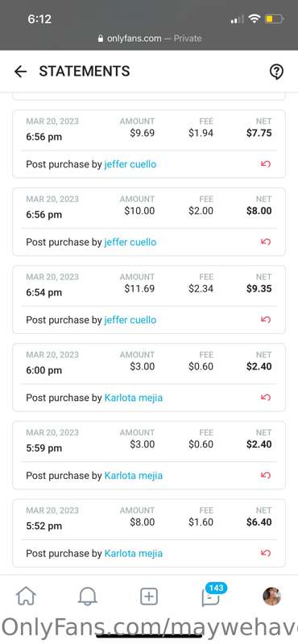Open jeffer cuello link on $10.00 entry

tap(130, 242)
